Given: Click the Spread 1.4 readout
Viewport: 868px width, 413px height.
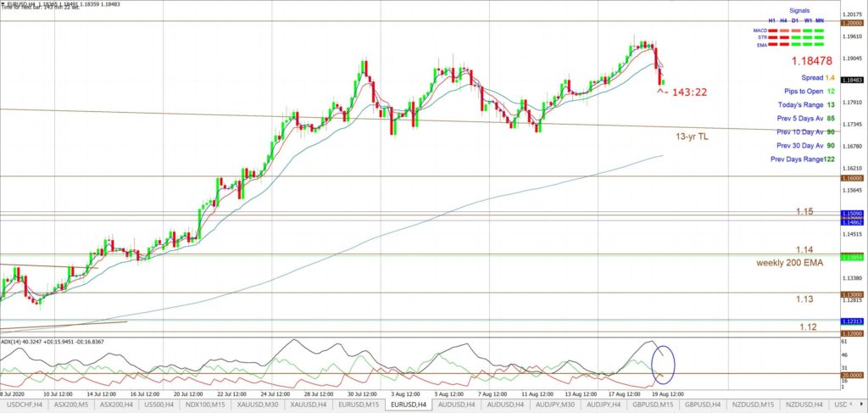Looking at the screenshot, I should tap(817, 78).
